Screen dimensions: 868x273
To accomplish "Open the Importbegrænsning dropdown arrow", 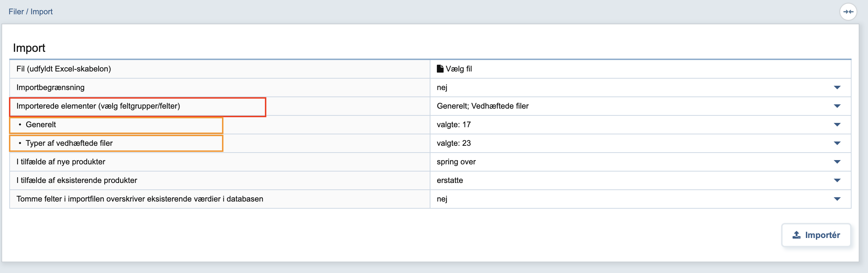I will 837,88.
